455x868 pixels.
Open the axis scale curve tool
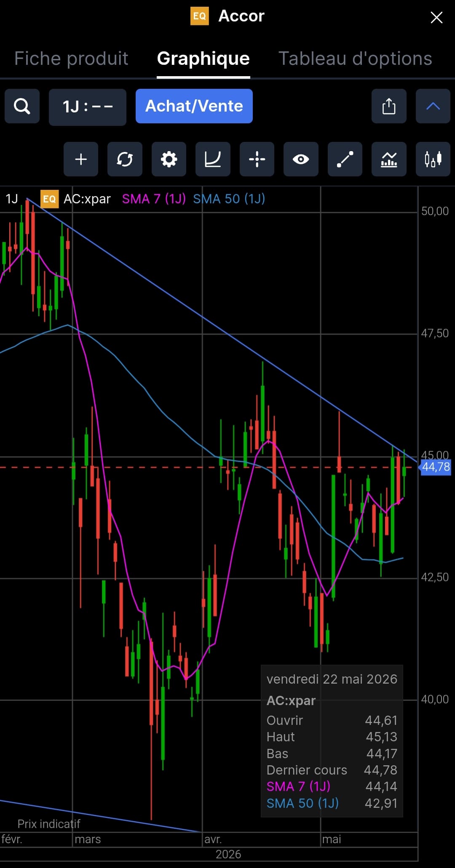(213, 159)
